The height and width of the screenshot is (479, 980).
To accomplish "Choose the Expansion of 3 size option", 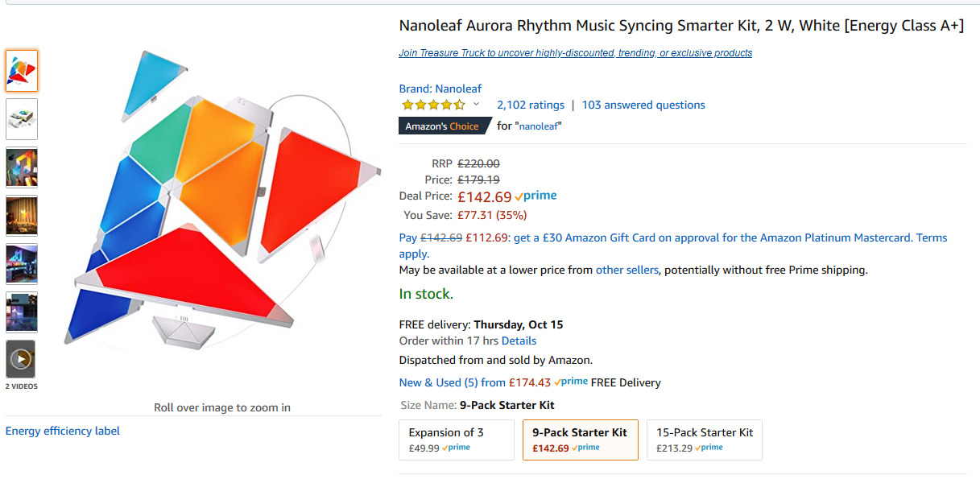I will (x=457, y=440).
